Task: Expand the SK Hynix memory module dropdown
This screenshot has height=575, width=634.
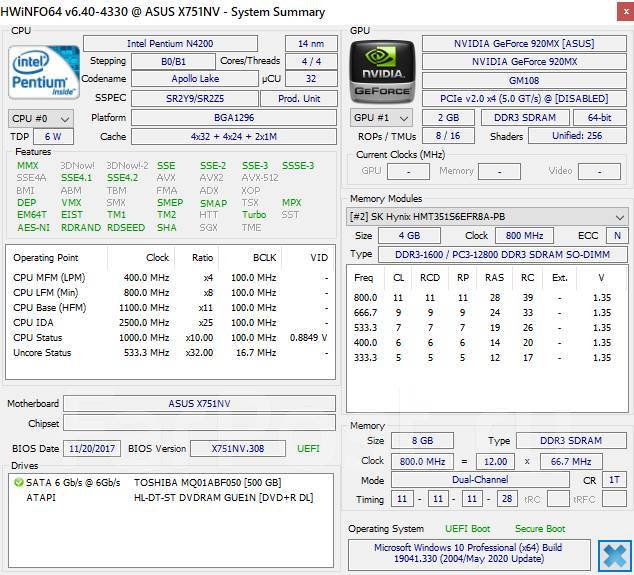Action: point(487,217)
